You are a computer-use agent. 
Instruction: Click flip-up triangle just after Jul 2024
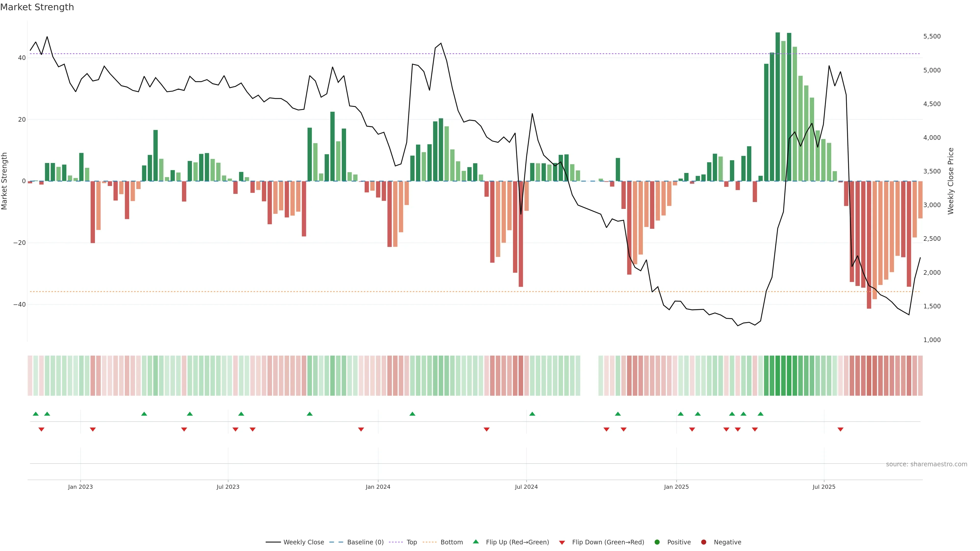click(532, 414)
